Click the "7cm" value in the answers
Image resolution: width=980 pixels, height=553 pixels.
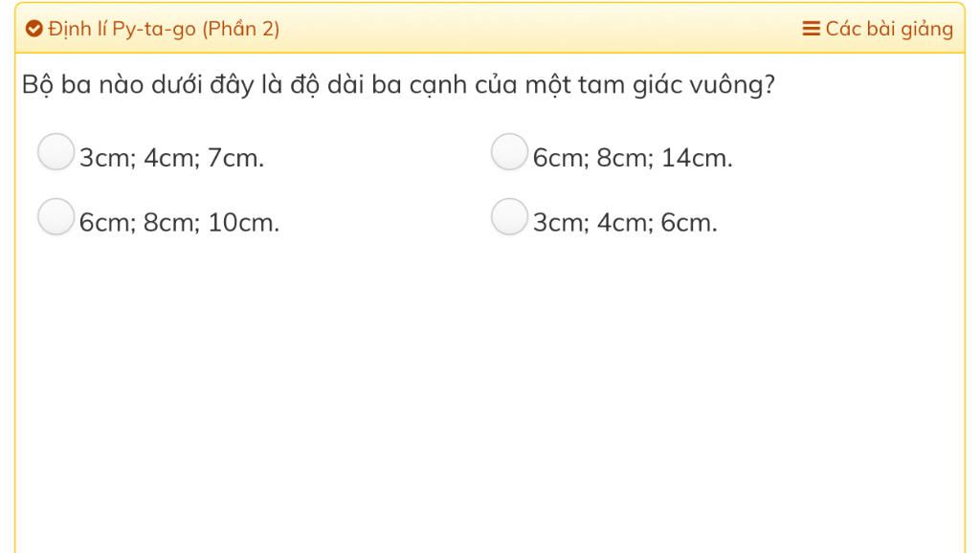click(x=234, y=158)
